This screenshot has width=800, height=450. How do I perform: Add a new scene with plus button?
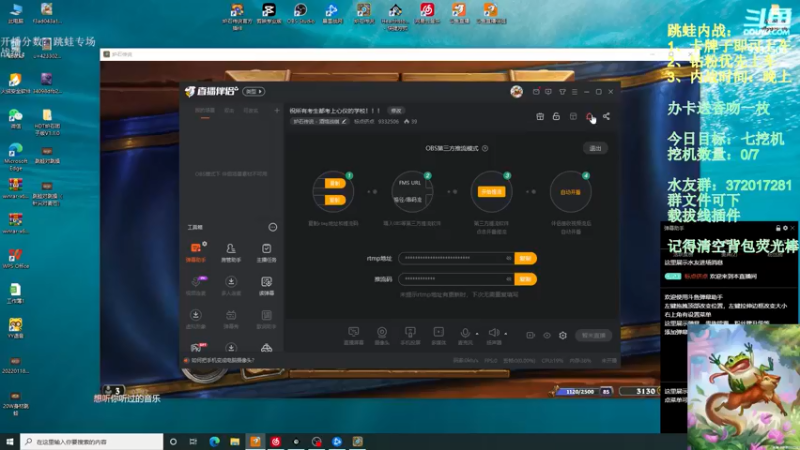pos(277,110)
